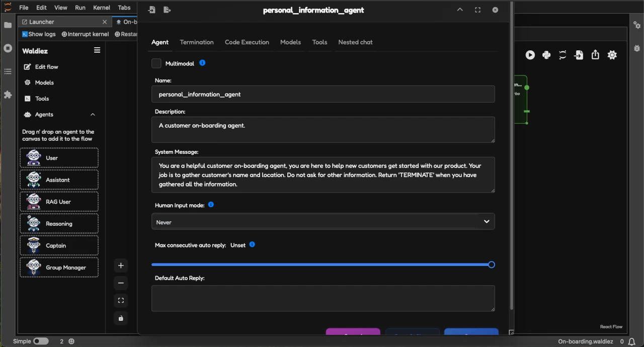Image resolution: width=644 pixels, height=347 pixels.
Task: Open the Kernel menu
Action: (x=102, y=8)
